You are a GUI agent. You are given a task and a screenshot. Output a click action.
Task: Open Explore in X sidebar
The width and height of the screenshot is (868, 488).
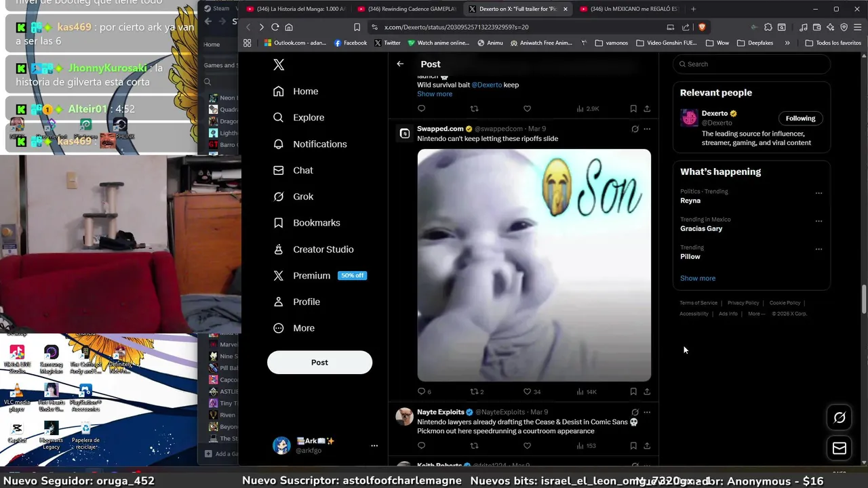click(x=298, y=117)
